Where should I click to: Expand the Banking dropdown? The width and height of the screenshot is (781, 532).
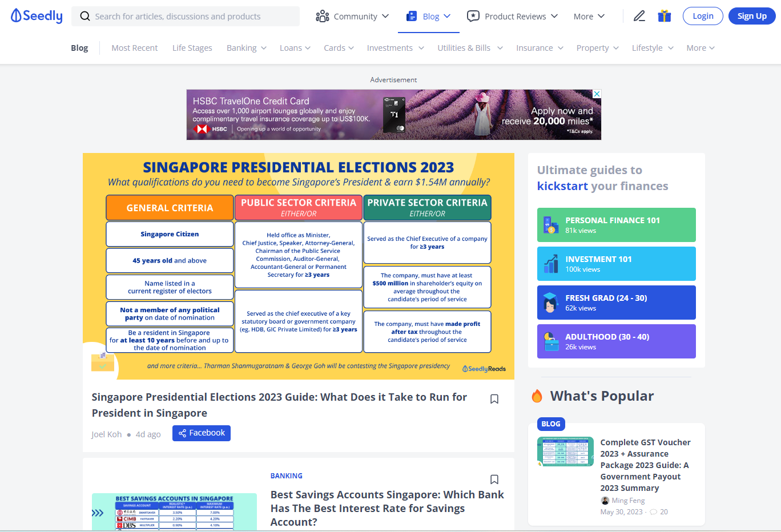246,47
